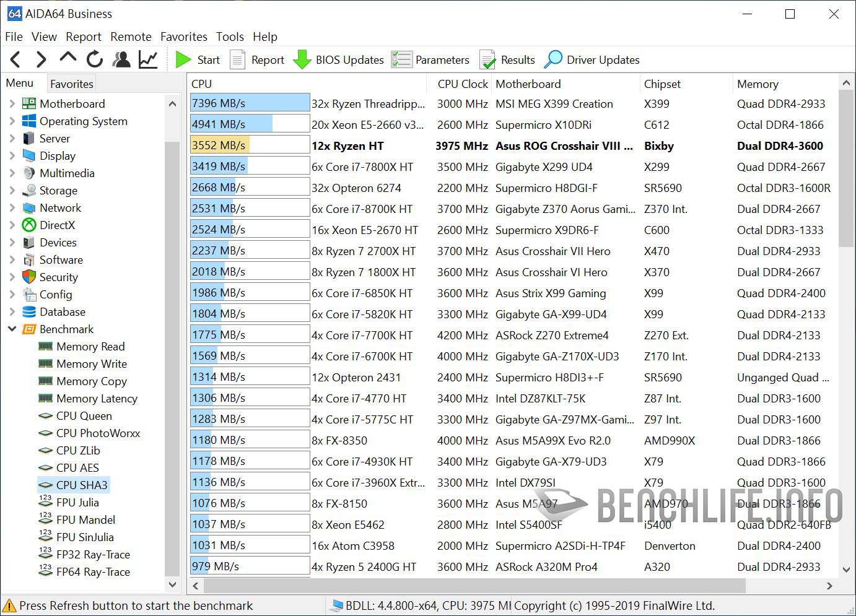The height and width of the screenshot is (616, 856).
Task: Click the Driver Updates magnifier icon
Action: point(553,59)
